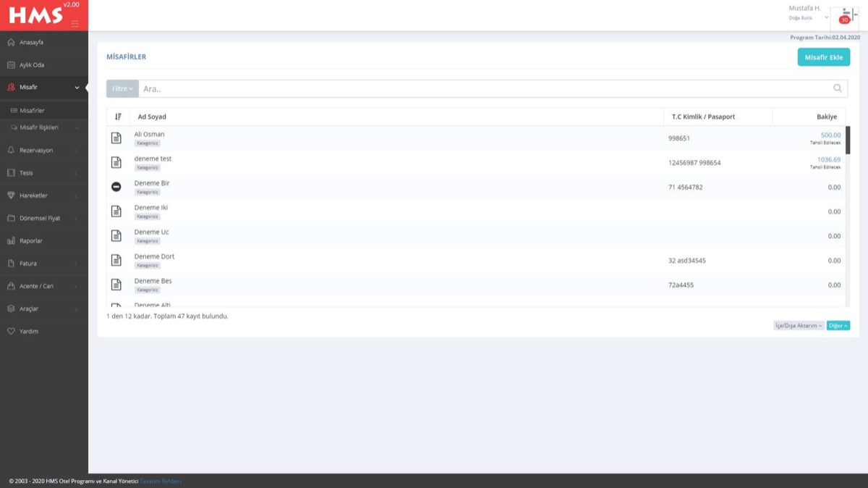The height and width of the screenshot is (488, 868).
Task: Expand Misafir İlişkileri submenu item
Action: coord(44,127)
